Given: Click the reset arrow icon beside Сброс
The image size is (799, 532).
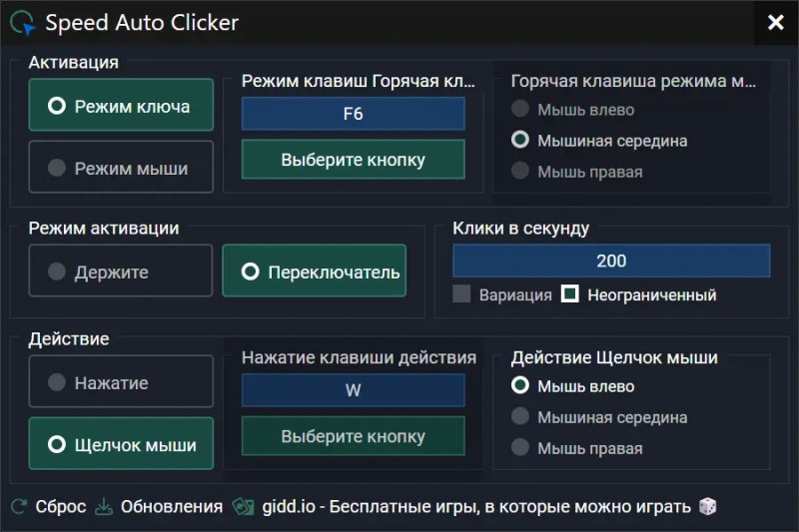Looking at the screenshot, I should pyautogui.click(x=19, y=506).
